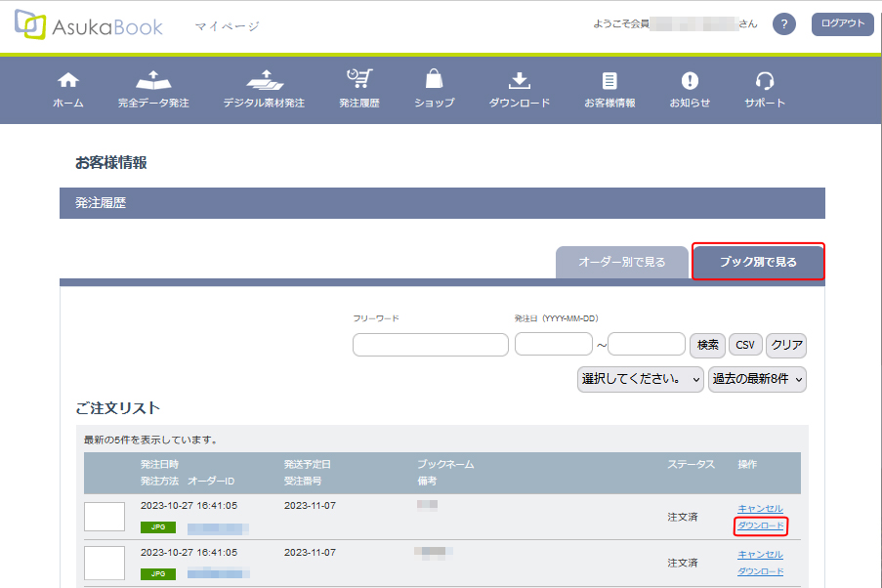882x588 pixels.
Task: Click the ダウンロード navigation icon
Action: [520, 81]
